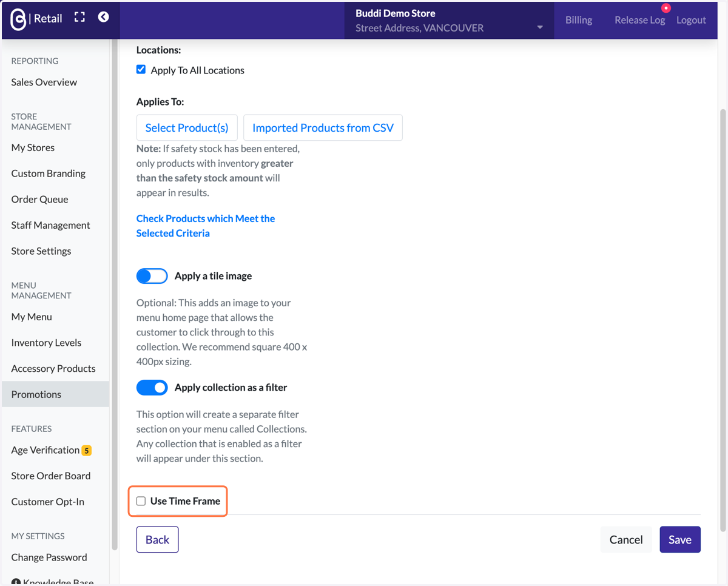Click the Applies To: label

coord(160,101)
